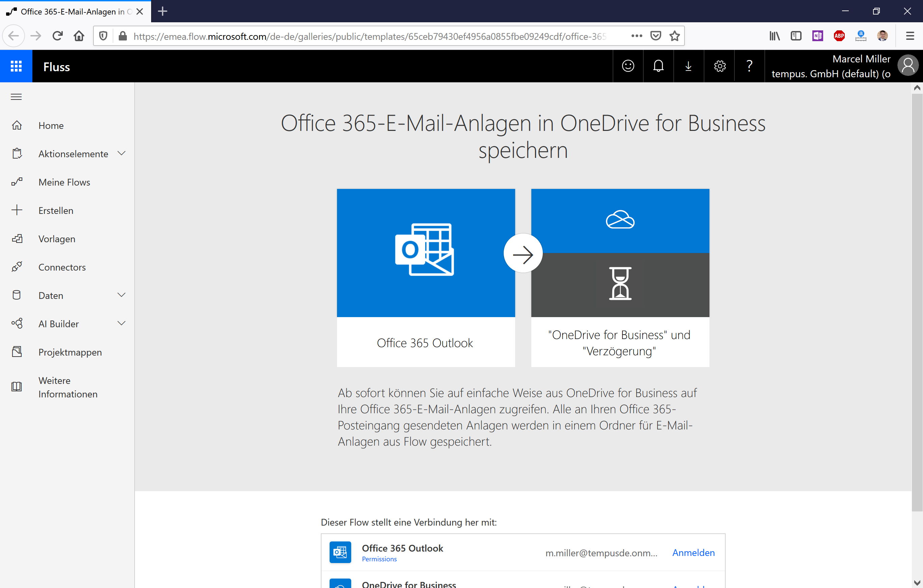
Task: Expand the Daten menu chevron
Action: click(121, 295)
